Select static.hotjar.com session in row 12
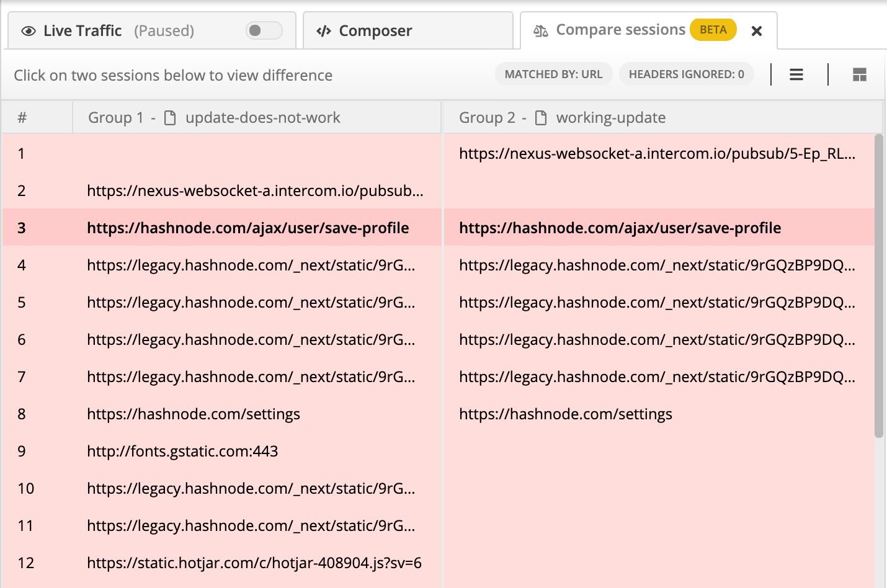Screen dimensions: 887x588 pos(256,563)
